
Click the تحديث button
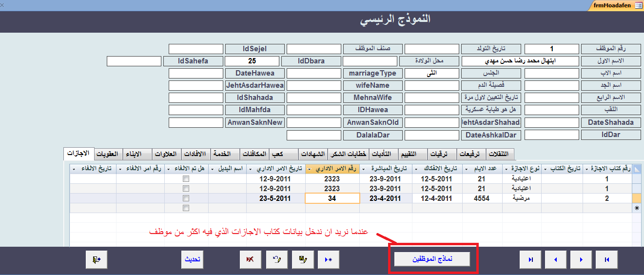click(x=192, y=260)
